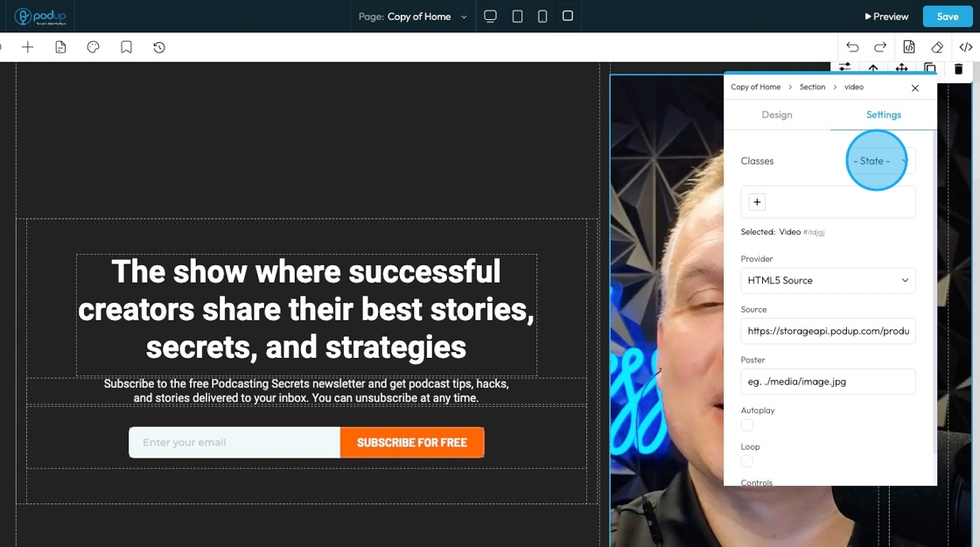980x547 pixels.
Task: Click the Poster input field
Action: coord(828,382)
